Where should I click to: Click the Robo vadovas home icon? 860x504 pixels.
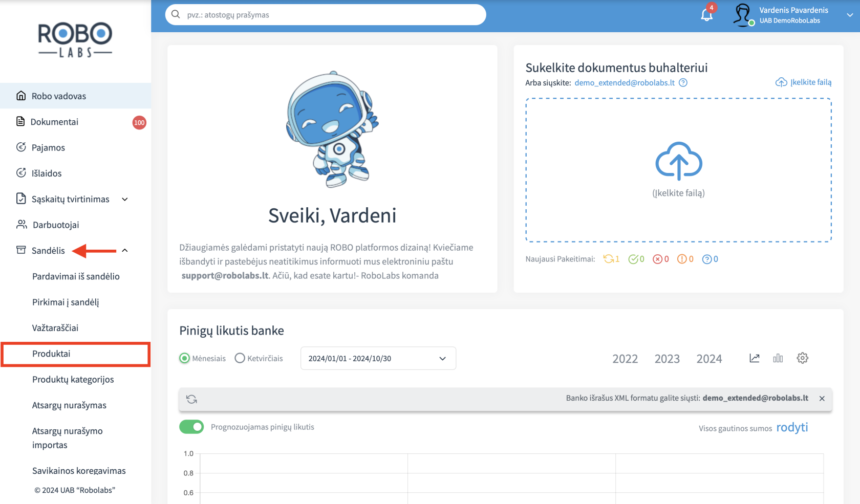[x=21, y=96]
